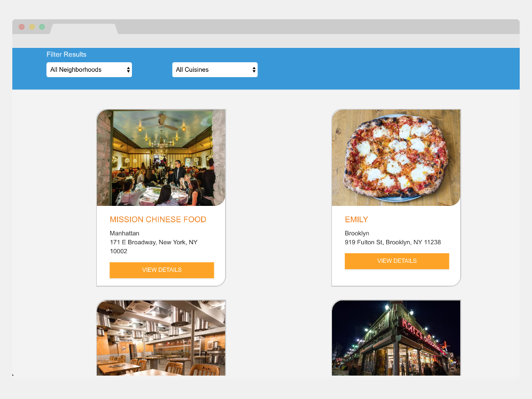The height and width of the screenshot is (399, 532).
Task: Click the red close window dot
Action: pyautogui.click(x=22, y=27)
